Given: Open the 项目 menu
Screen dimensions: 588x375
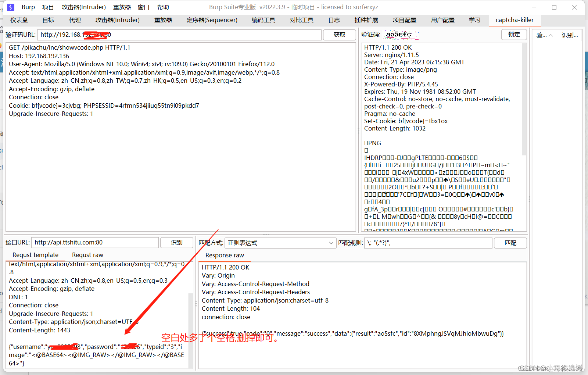Looking at the screenshot, I should tap(48, 7).
